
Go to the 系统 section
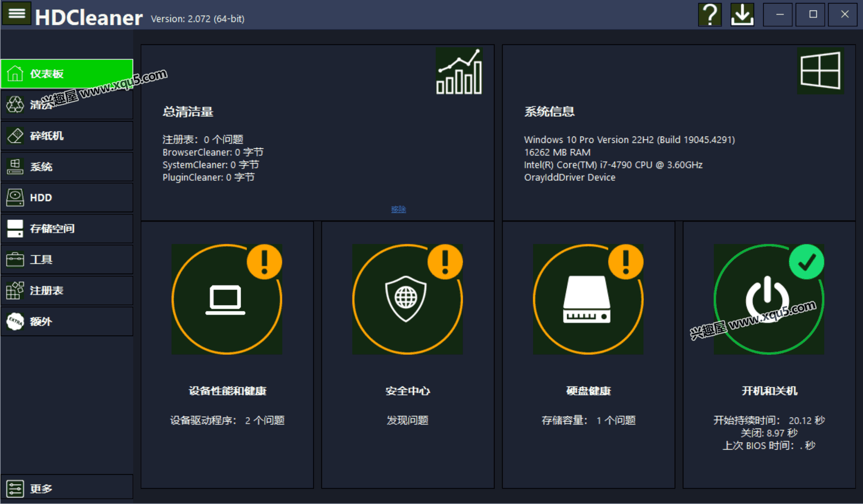point(67,166)
